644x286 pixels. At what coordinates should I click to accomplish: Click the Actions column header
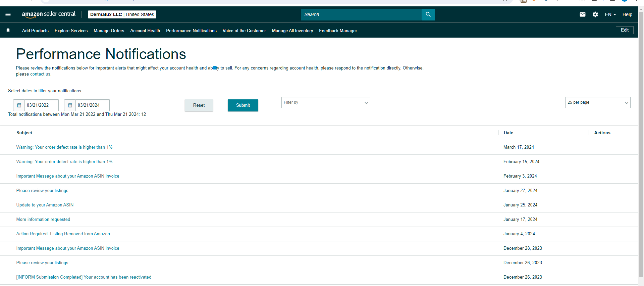click(602, 133)
